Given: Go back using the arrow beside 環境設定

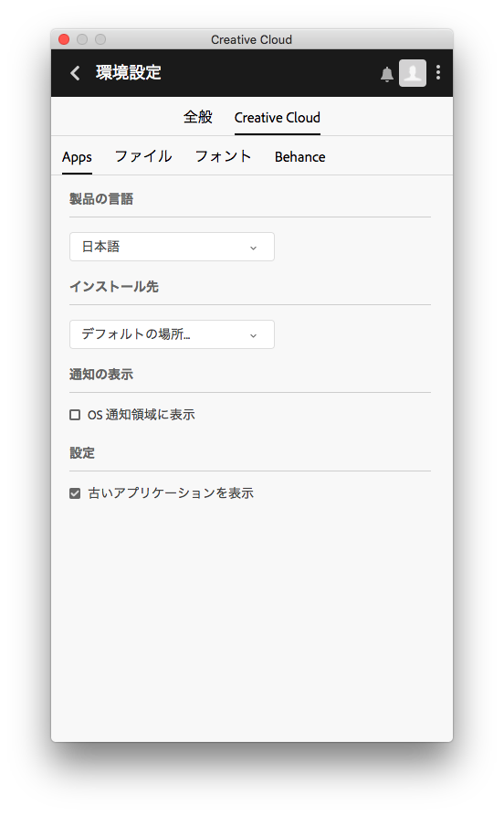Looking at the screenshot, I should (x=76, y=73).
